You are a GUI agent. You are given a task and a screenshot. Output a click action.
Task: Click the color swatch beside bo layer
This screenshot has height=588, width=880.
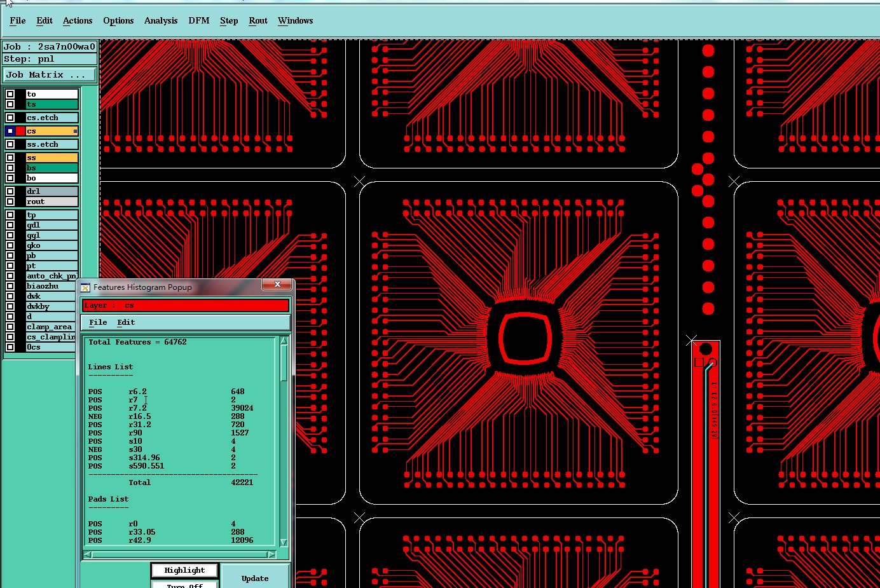(x=20, y=178)
